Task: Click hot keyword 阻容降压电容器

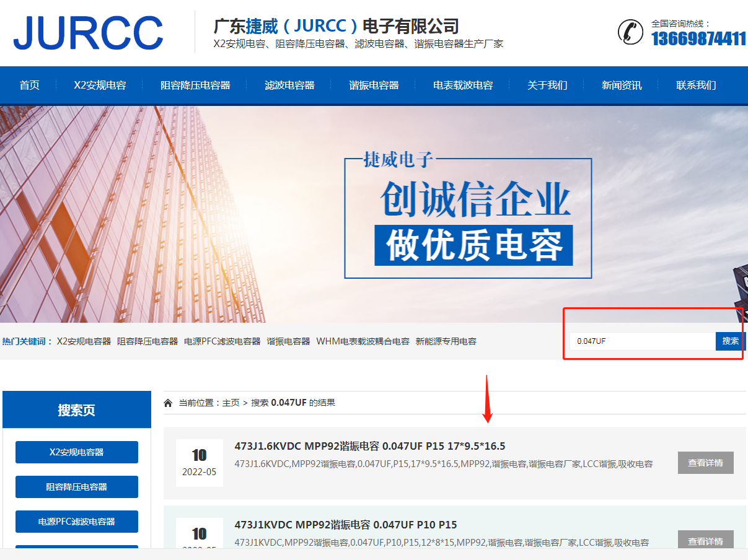Action: click(147, 341)
